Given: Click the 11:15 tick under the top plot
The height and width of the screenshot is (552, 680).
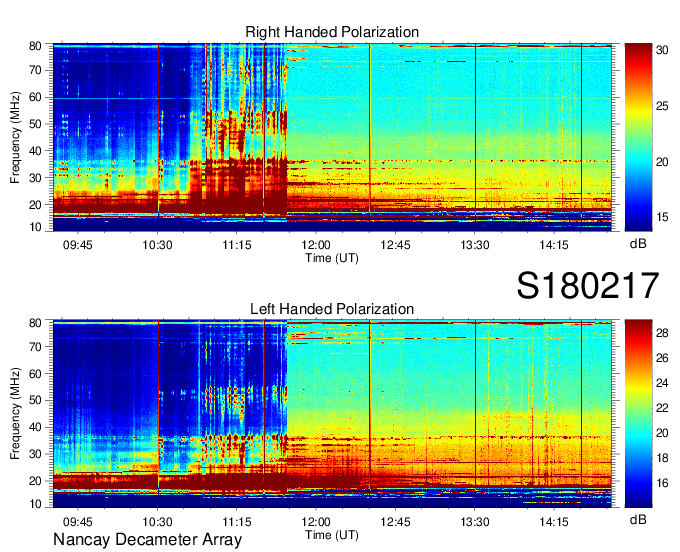Looking at the screenshot, I should pyautogui.click(x=237, y=245).
